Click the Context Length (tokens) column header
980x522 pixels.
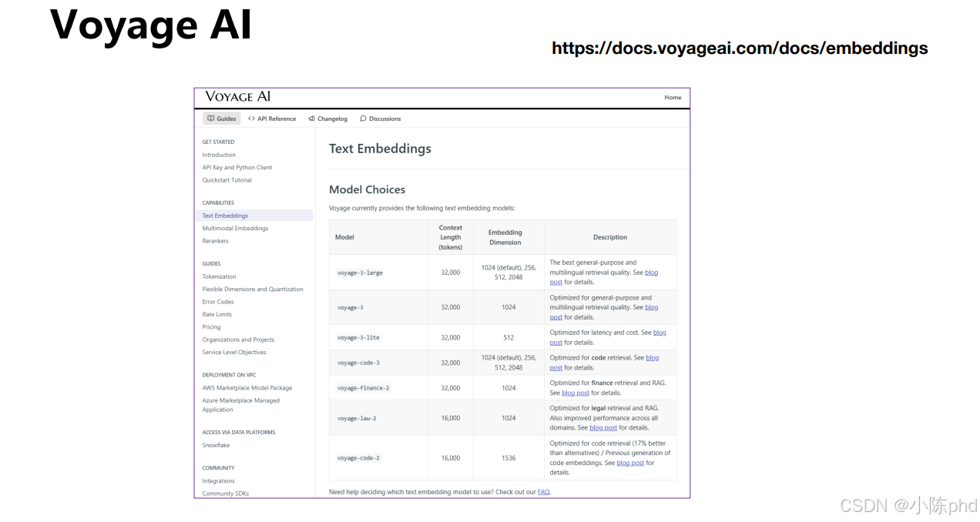(x=451, y=237)
